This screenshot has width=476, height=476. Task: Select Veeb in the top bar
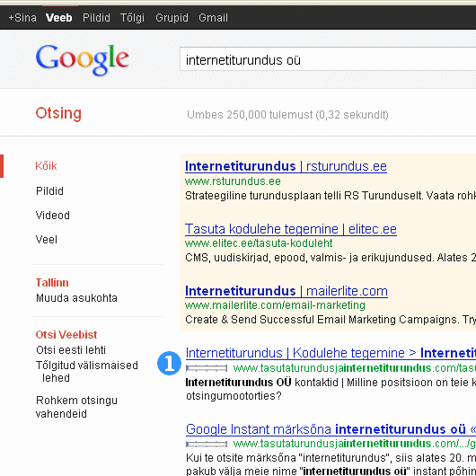[59, 18]
